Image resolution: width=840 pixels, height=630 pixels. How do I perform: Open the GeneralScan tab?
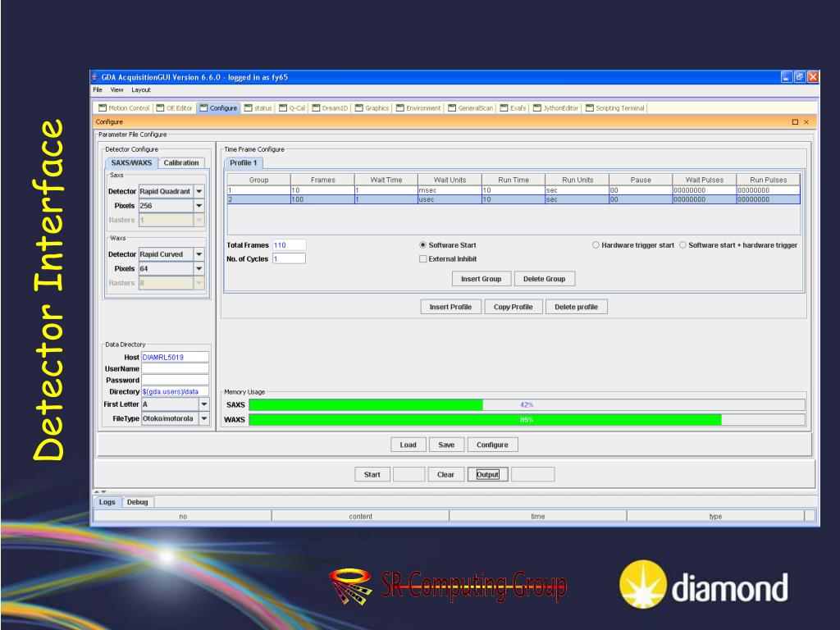[470, 108]
